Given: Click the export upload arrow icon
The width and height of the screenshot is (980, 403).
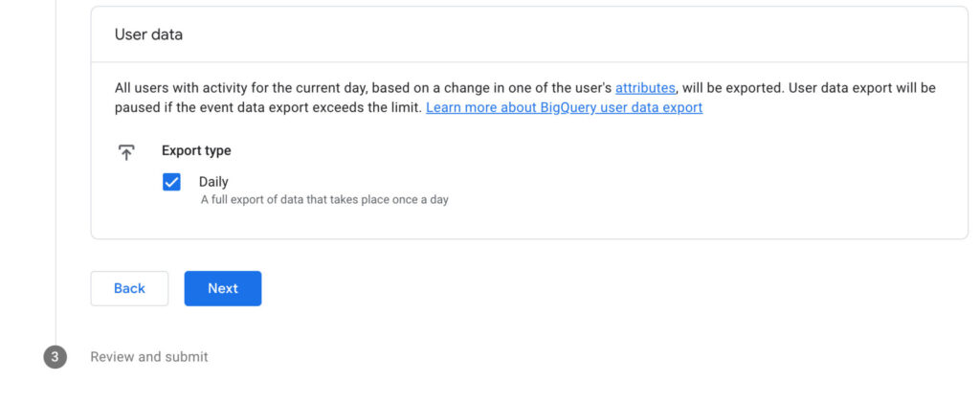Looking at the screenshot, I should click(x=126, y=151).
